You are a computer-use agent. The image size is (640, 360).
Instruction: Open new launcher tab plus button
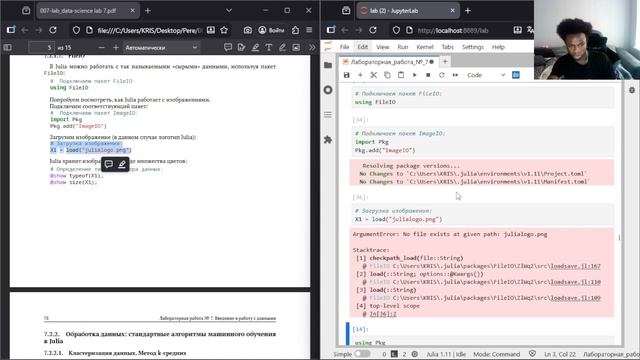(x=445, y=62)
